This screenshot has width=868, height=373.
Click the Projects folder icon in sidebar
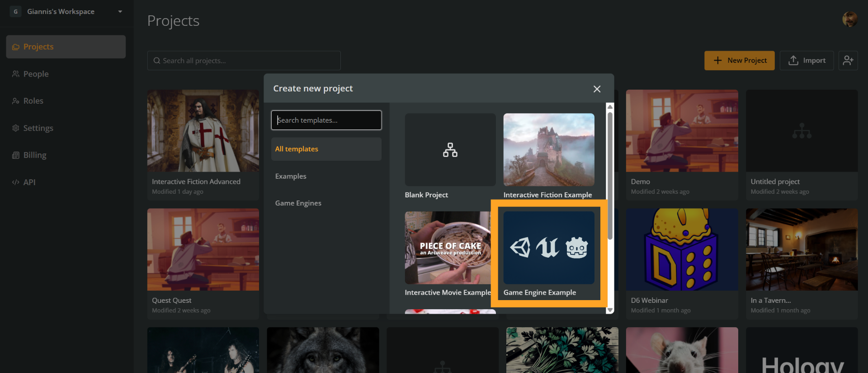click(16, 47)
